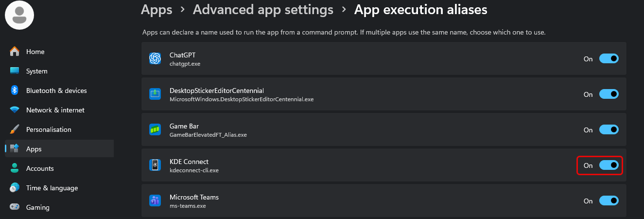Open the Home settings page
644x219 pixels.
click(35, 52)
